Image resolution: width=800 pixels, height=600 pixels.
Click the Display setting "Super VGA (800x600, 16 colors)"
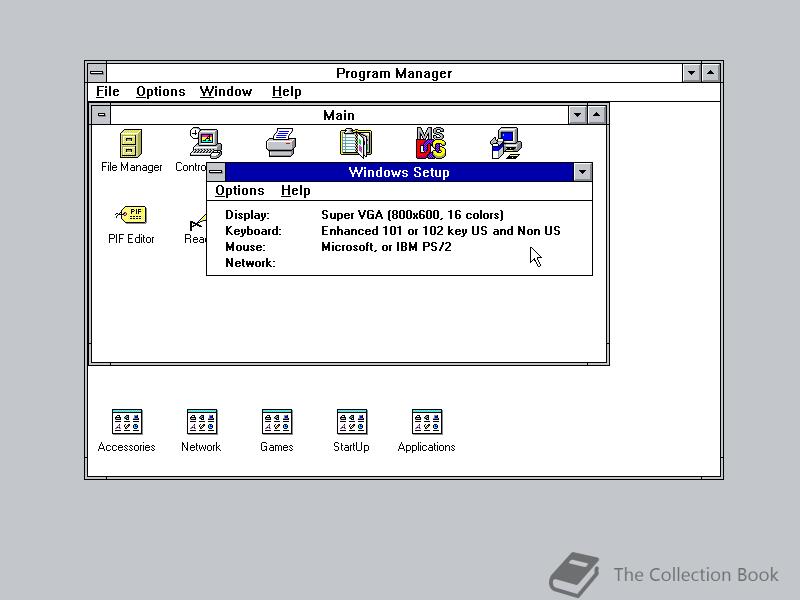412,215
